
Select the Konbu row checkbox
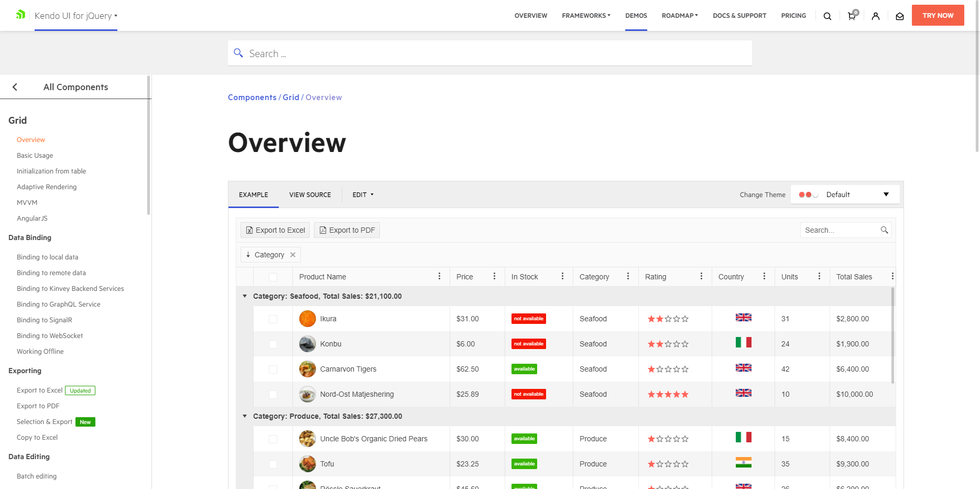[273, 344]
